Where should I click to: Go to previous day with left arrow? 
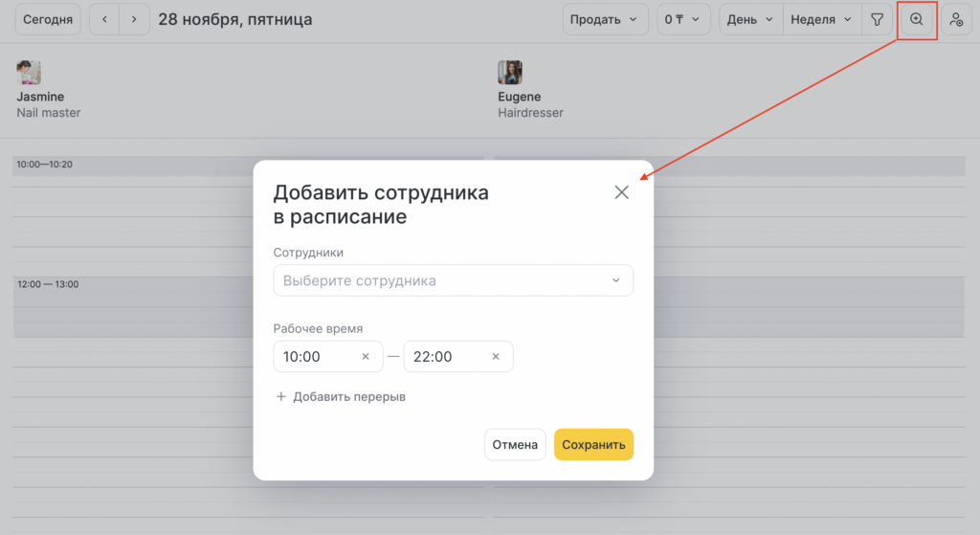(104, 19)
